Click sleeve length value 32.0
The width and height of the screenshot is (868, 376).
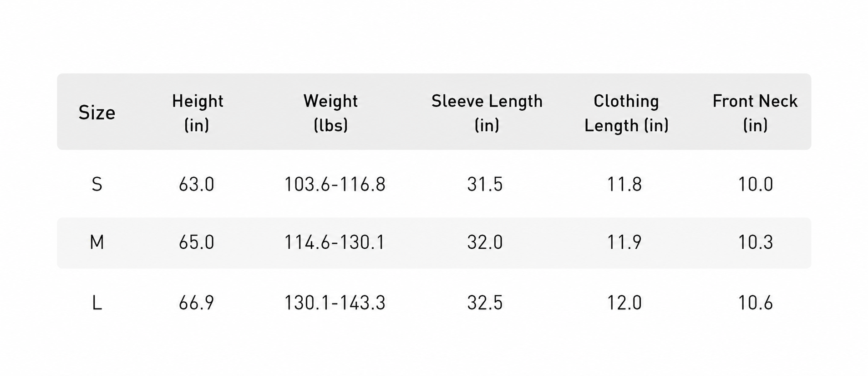(485, 242)
